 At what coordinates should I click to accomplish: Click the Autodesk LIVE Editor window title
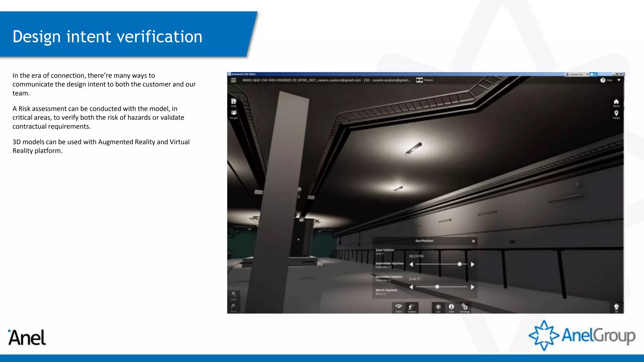[x=244, y=74]
